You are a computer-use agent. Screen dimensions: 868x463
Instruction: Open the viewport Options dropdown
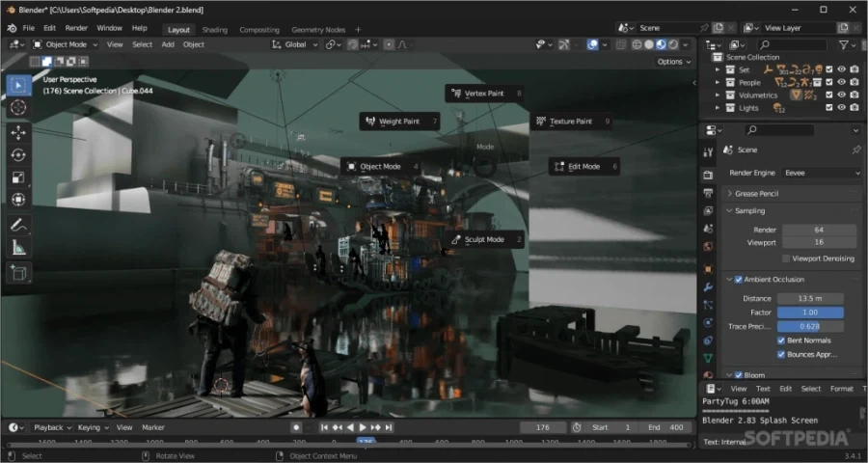(674, 62)
